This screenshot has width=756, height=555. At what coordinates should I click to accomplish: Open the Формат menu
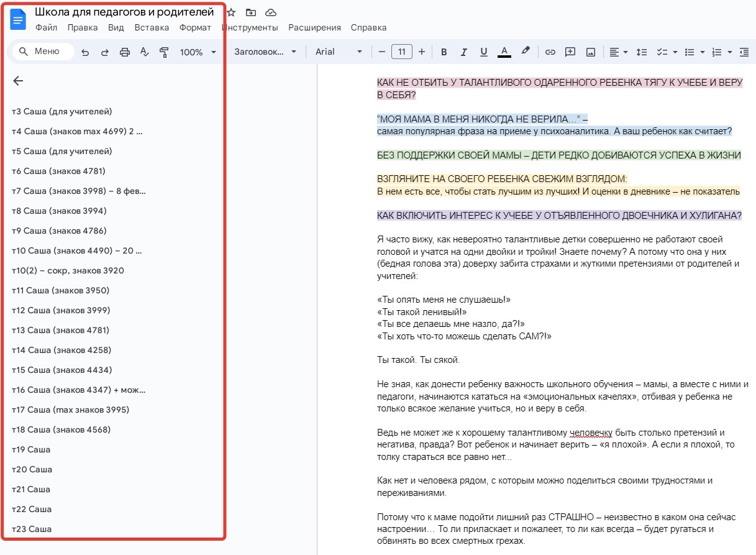195,27
